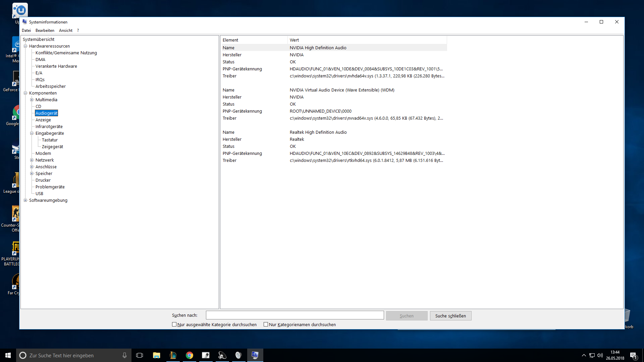644x362 pixels.
Task: Enable Nur ausgewählte Kategorie durchsuchen checkbox
Action: tap(174, 324)
